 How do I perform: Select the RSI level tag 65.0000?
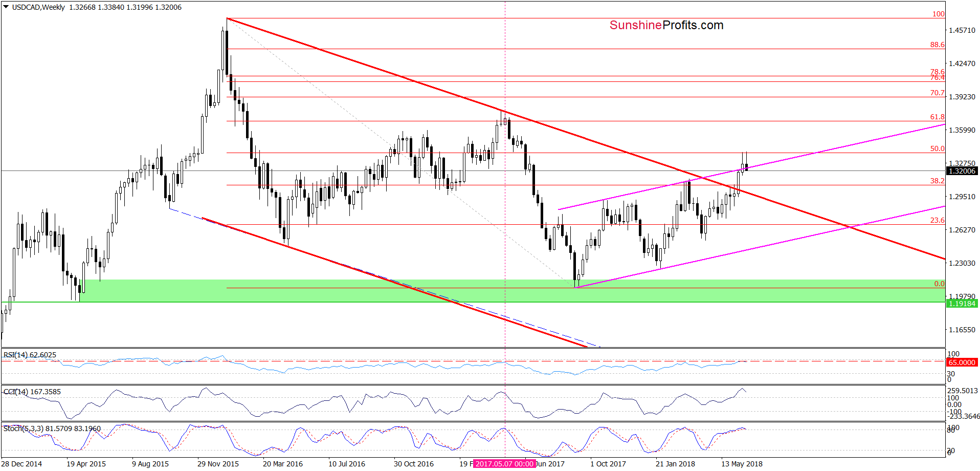point(962,362)
